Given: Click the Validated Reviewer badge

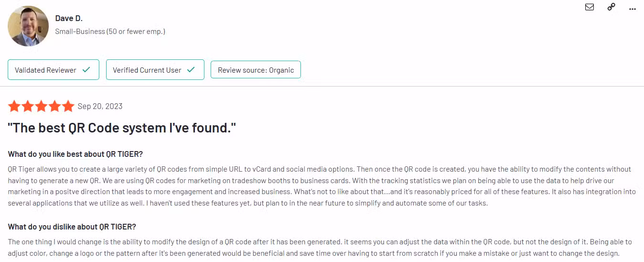Looking at the screenshot, I should pos(53,70).
